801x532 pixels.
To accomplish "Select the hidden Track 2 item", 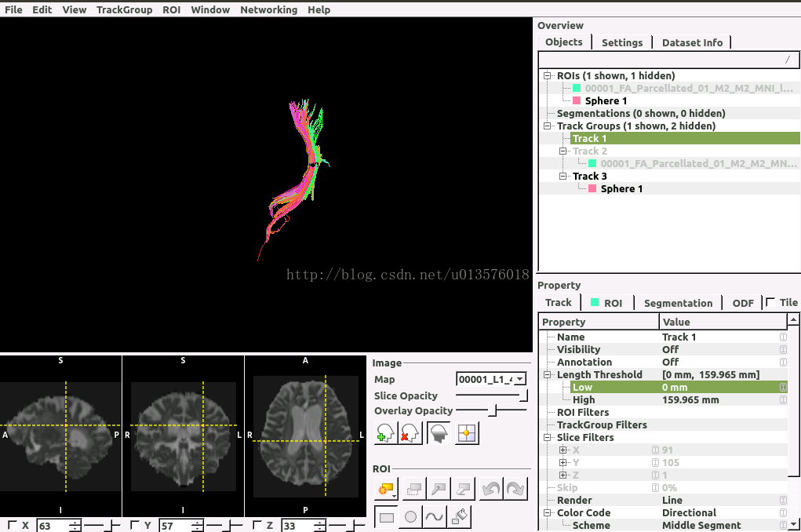I will pyautogui.click(x=589, y=151).
